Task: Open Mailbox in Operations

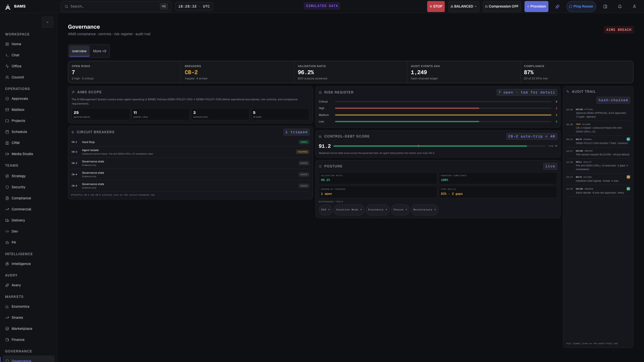Action: (28, 110)
